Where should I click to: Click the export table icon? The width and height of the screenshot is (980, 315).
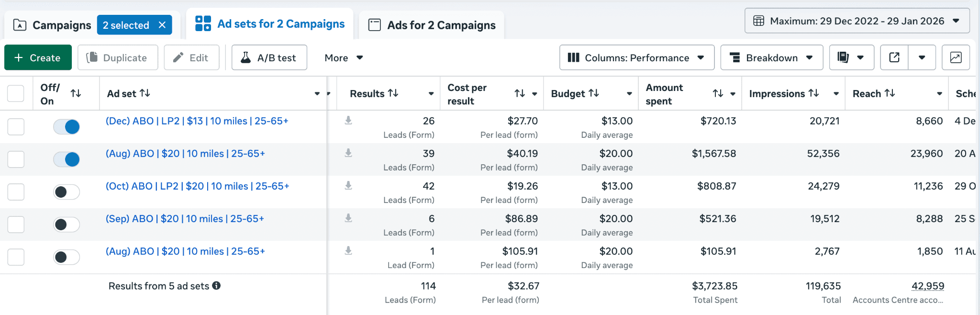pos(894,57)
